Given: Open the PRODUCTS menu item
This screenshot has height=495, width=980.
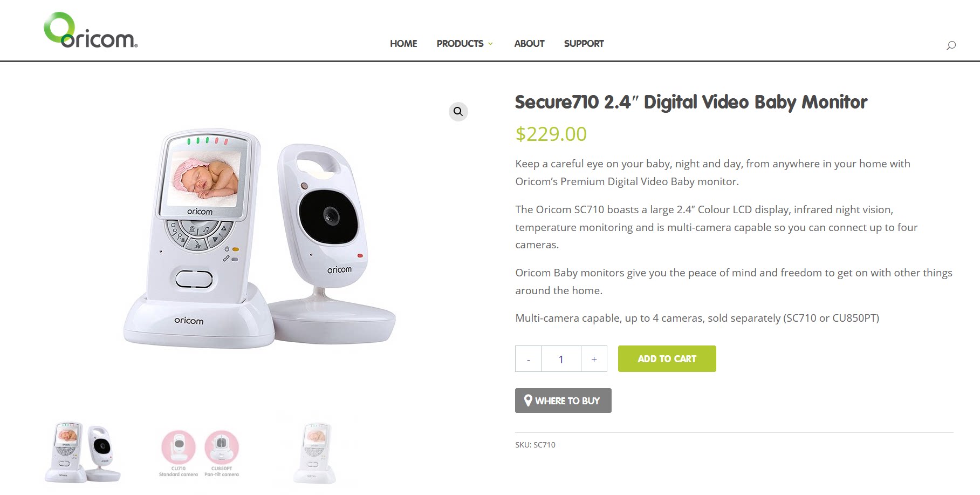Looking at the screenshot, I should click(x=460, y=44).
